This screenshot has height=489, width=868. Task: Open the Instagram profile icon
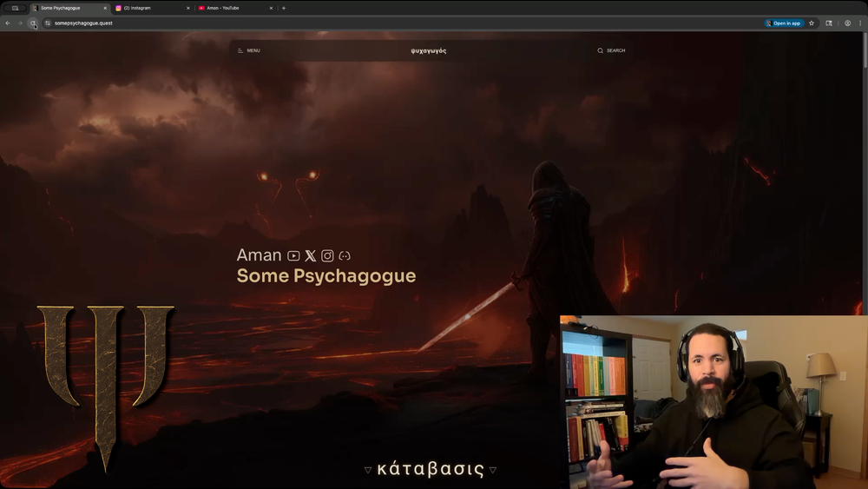pyautogui.click(x=327, y=255)
